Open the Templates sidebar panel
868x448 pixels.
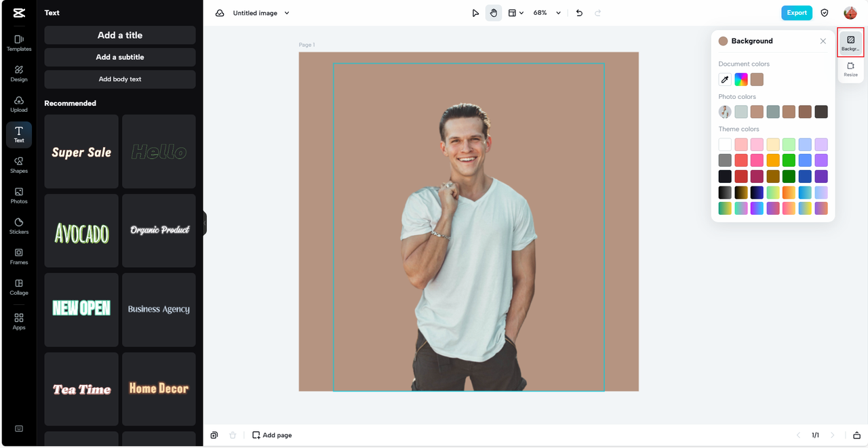point(19,43)
